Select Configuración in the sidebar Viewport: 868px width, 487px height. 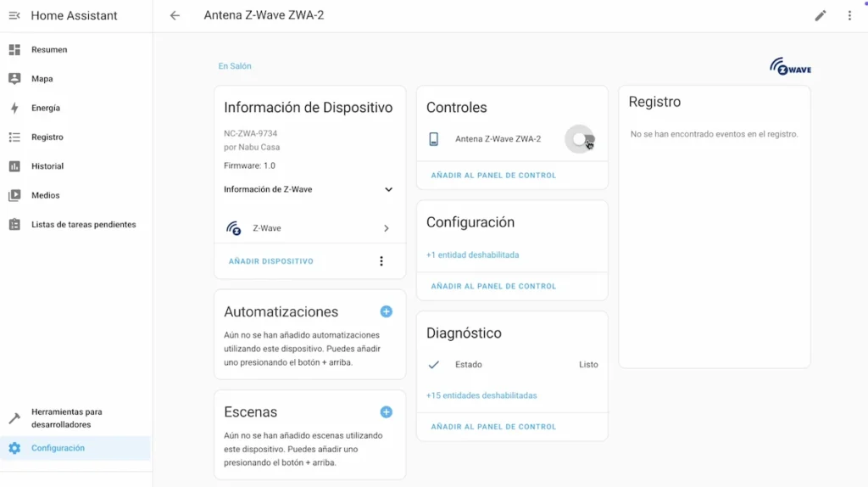tap(75, 448)
